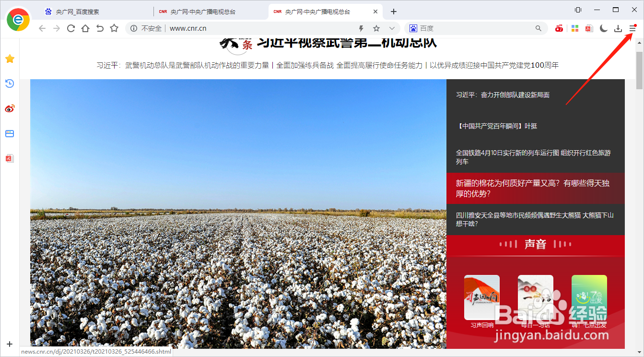Focus the Baidu search input box

point(476,28)
